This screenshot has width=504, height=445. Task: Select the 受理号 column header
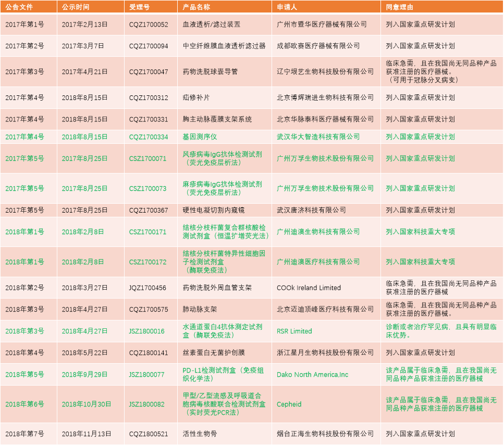[x=139, y=7]
